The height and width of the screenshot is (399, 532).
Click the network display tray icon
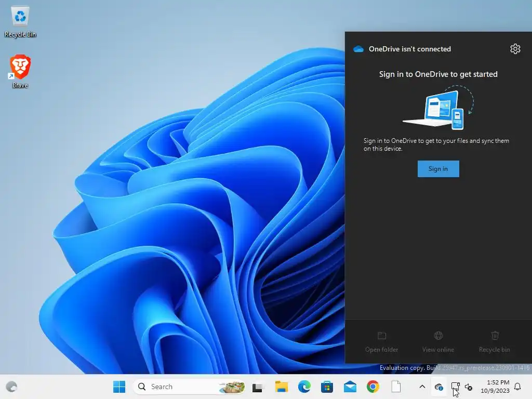(x=455, y=387)
